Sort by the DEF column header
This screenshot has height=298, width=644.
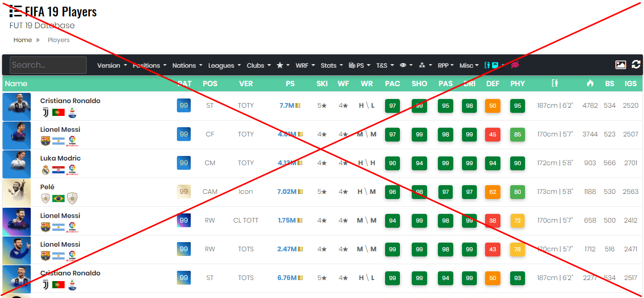(x=492, y=83)
